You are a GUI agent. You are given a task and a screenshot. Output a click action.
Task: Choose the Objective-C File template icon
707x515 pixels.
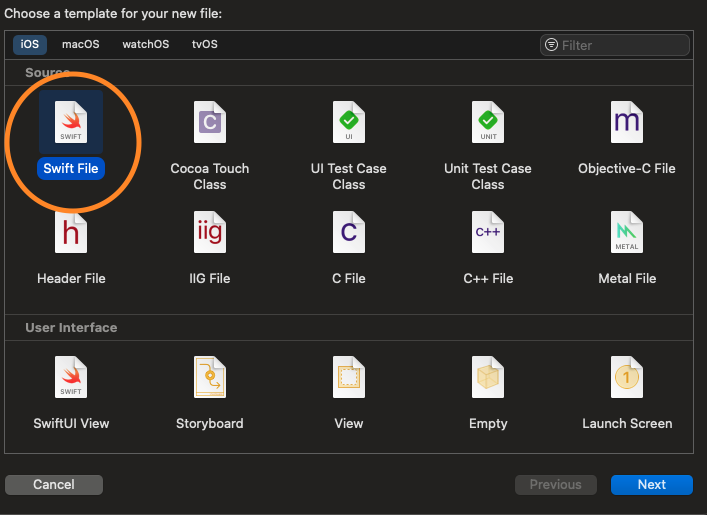pyautogui.click(x=627, y=122)
